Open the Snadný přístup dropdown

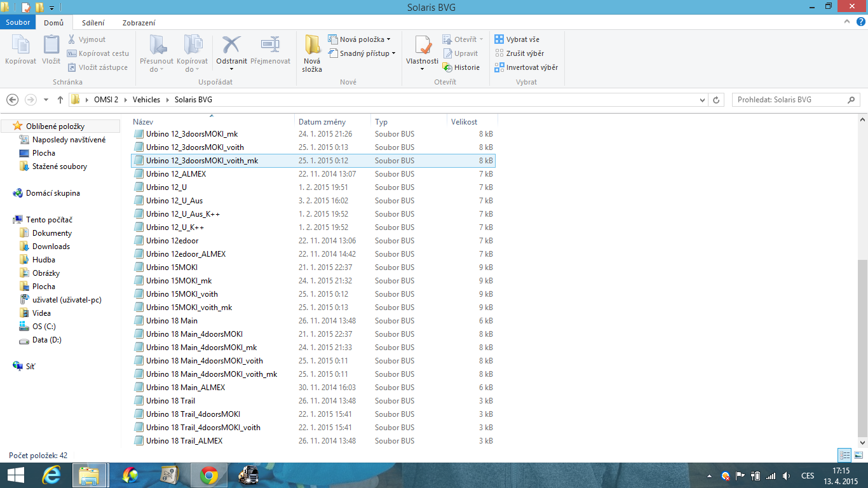point(362,53)
